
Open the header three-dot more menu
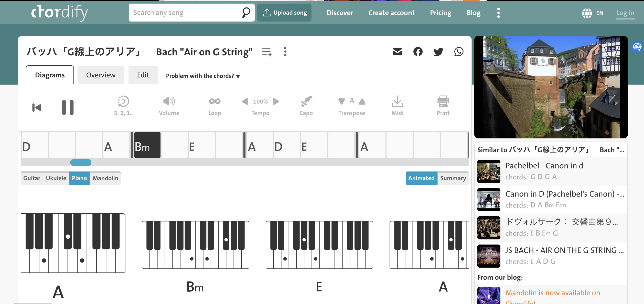pos(498,13)
